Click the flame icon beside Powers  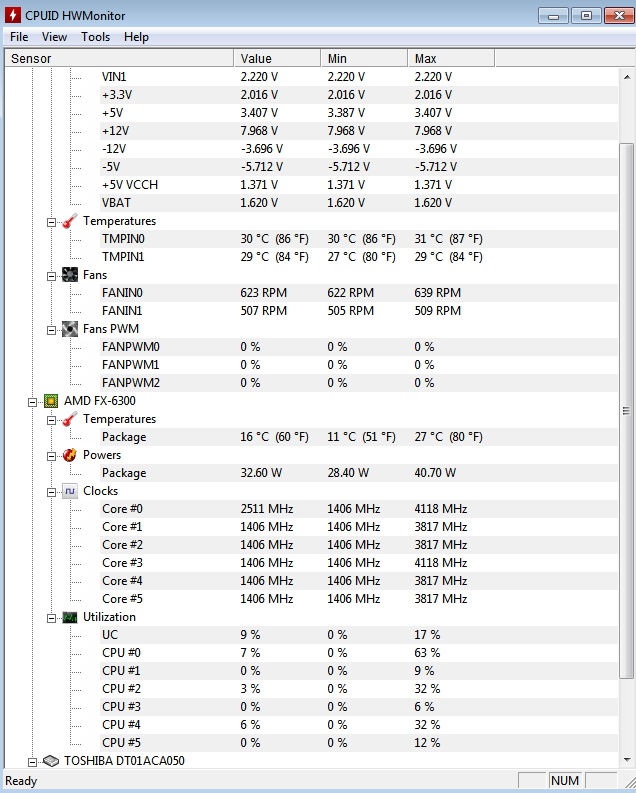point(70,455)
